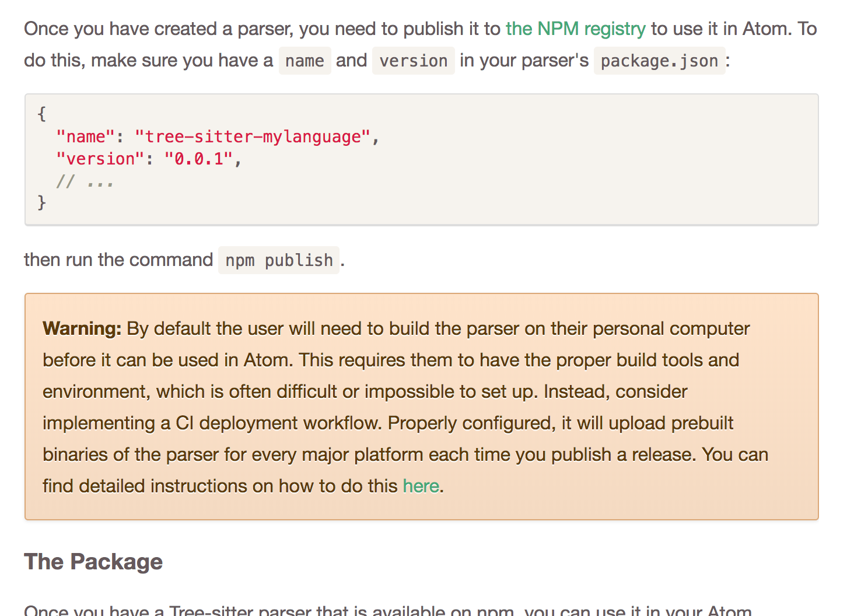Click the 'CI deployment workflow' phrase
This screenshot has width=847, height=616.
pos(279,423)
